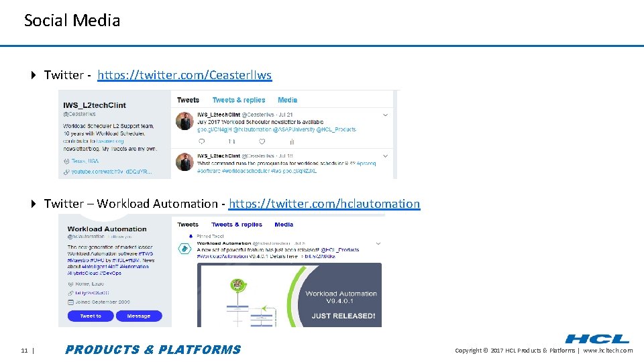Switch to Media tab on IWS_L2techClint profile
The image size is (644, 362).
(288, 100)
